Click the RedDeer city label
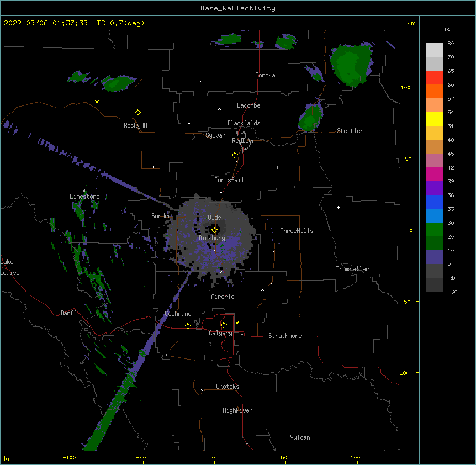476x465 pixels. pyautogui.click(x=244, y=141)
